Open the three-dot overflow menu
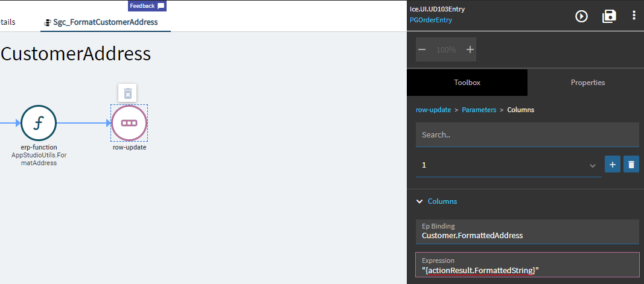This screenshot has height=284, width=644. 634,16
